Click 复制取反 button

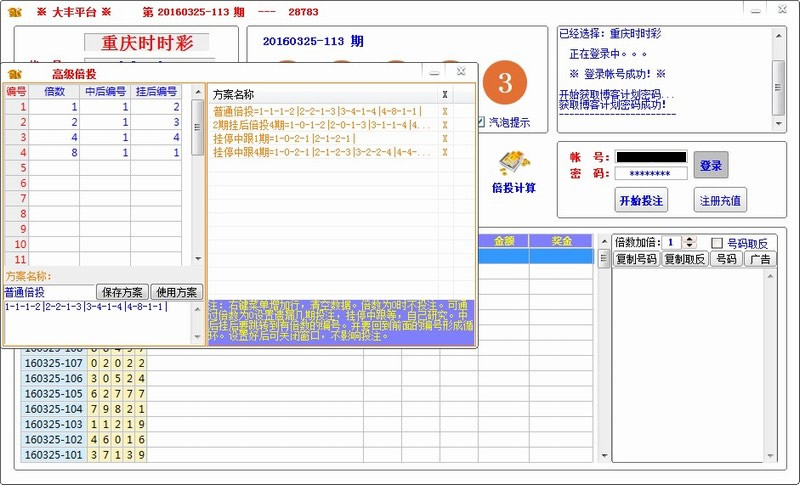(685, 259)
